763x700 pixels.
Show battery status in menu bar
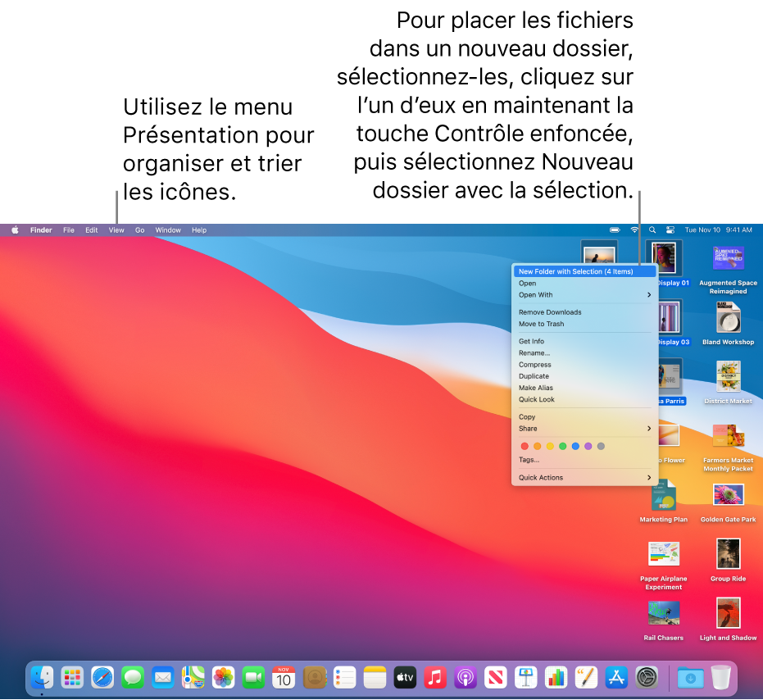(x=615, y=230)
